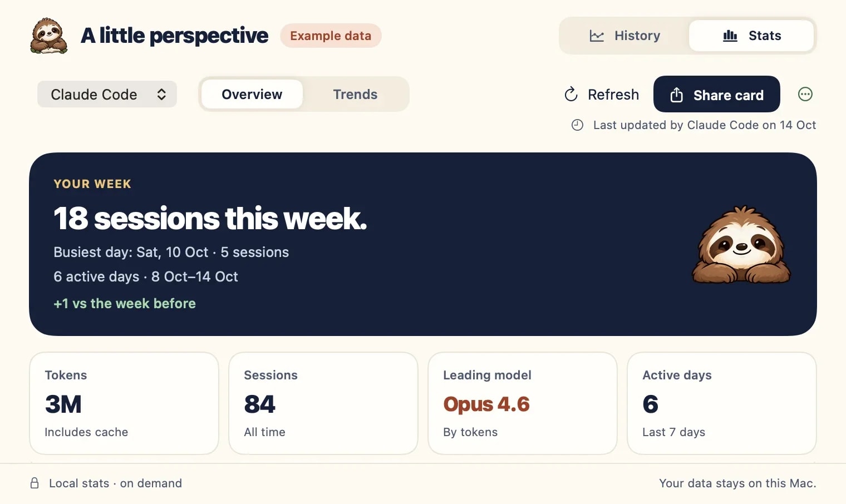
Task: Switch to the History view
Action: [624, 36]
